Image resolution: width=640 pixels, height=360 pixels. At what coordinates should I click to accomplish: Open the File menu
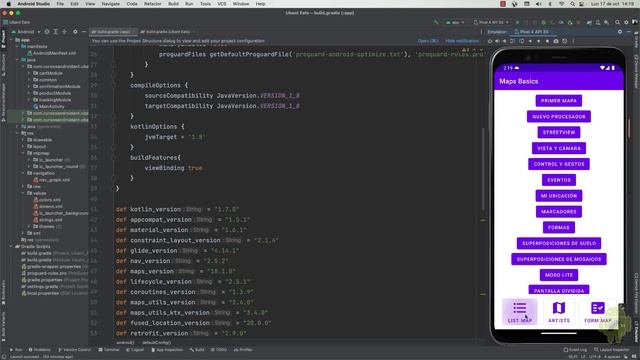tap(60, 4)
